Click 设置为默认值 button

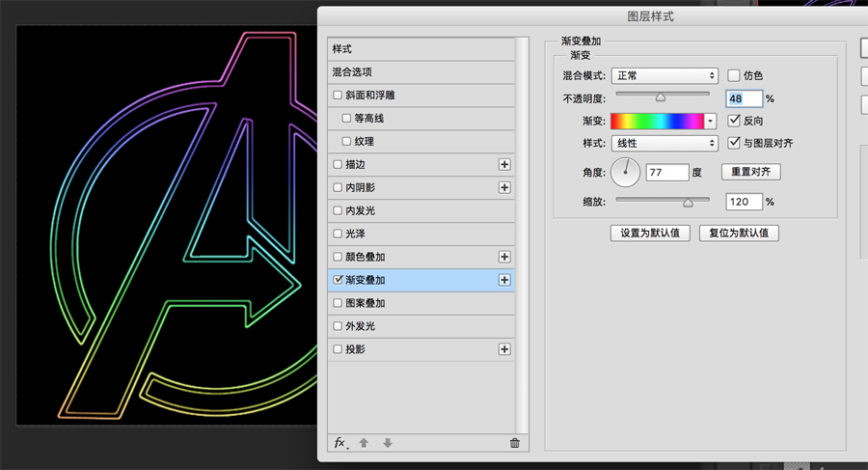tap(650, 234)
